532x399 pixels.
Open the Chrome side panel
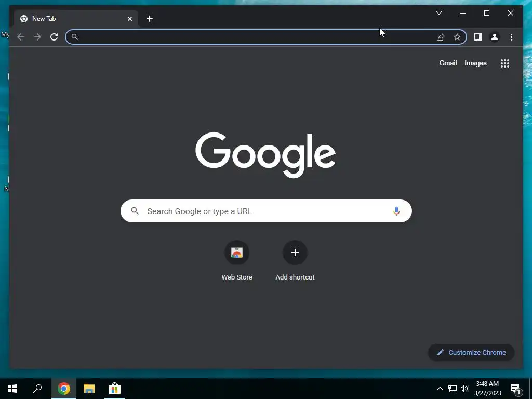(x=478, y=37)
